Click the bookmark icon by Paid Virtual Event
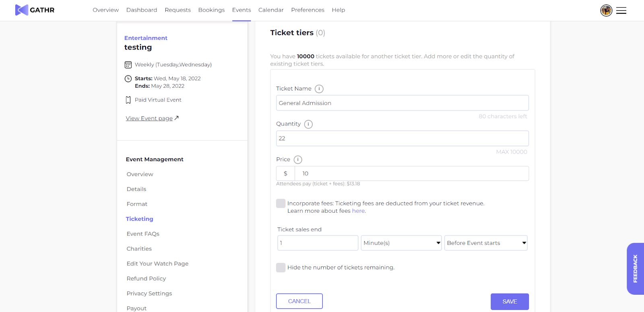This screenshot has height=312, width=644. point(128,100)
